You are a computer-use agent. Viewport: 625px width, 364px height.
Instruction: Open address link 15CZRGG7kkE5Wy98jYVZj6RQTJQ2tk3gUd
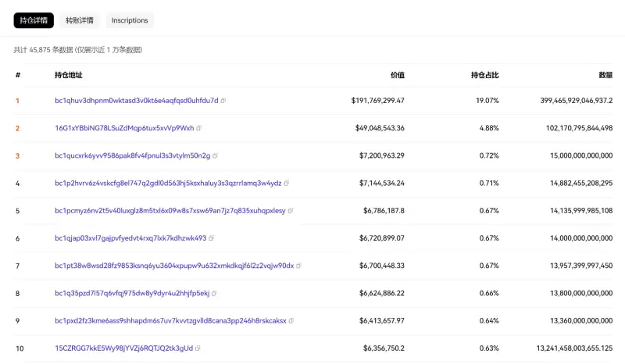tap(123, 348)
